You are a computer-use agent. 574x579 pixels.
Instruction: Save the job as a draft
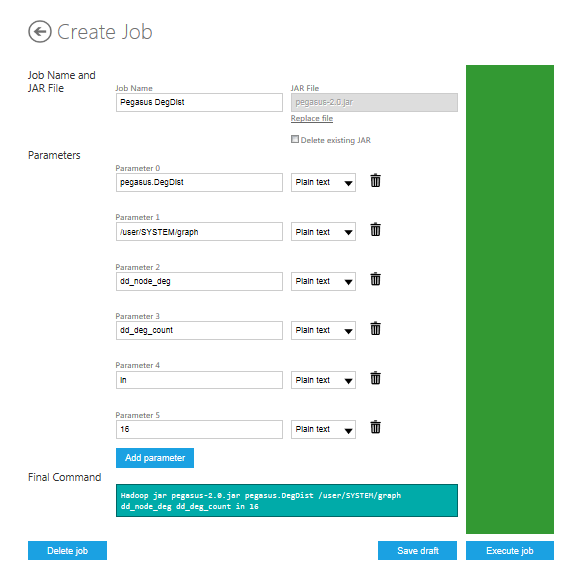(x=417, y=551)
